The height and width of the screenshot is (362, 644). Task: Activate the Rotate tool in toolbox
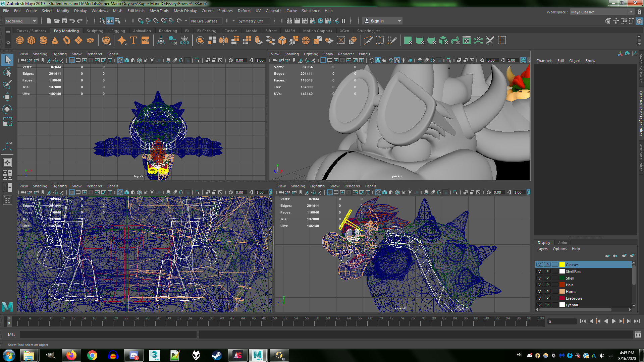point(7,109)
